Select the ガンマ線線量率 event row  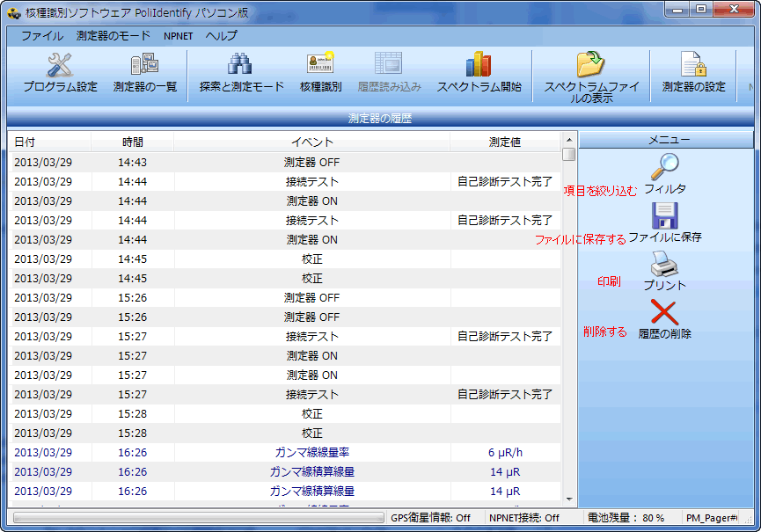[x=284, y=453]
